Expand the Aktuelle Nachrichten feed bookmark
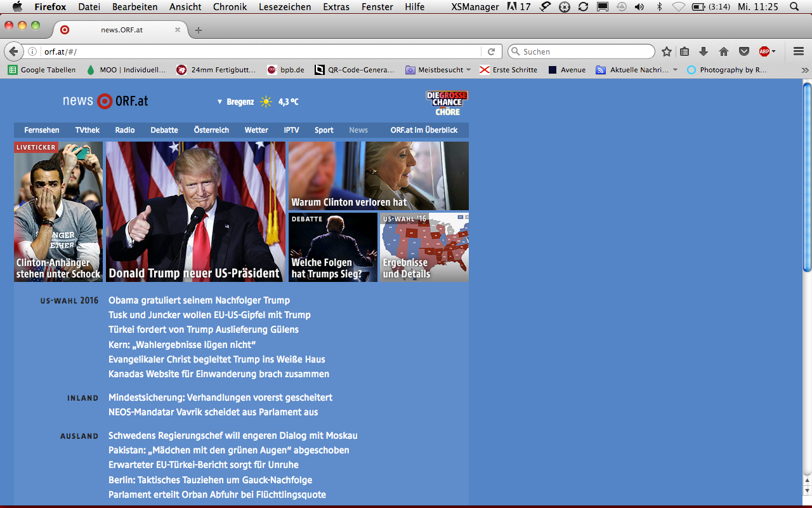The height and width of the screenshot is (508, 812). point(636,70)
